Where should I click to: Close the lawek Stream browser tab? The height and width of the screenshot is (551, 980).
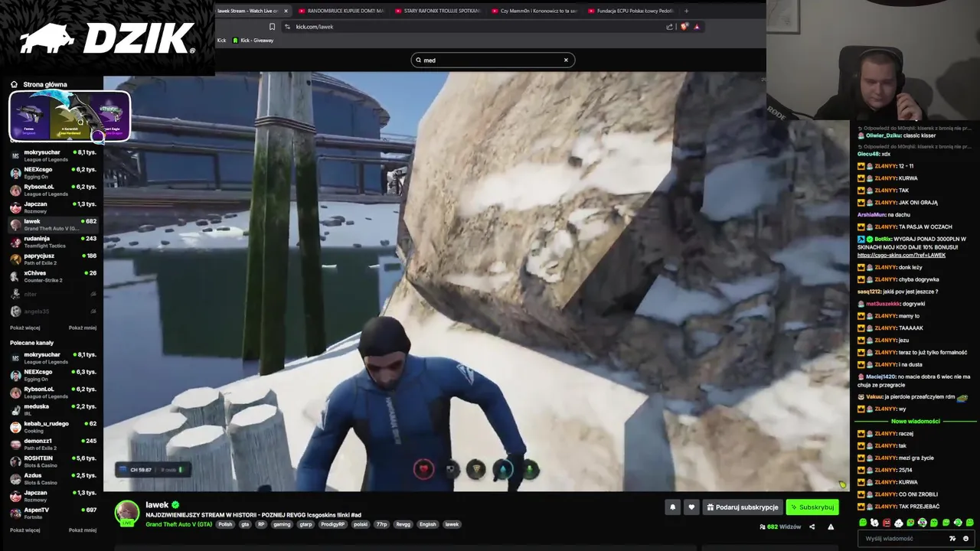(x=286, y=11)
